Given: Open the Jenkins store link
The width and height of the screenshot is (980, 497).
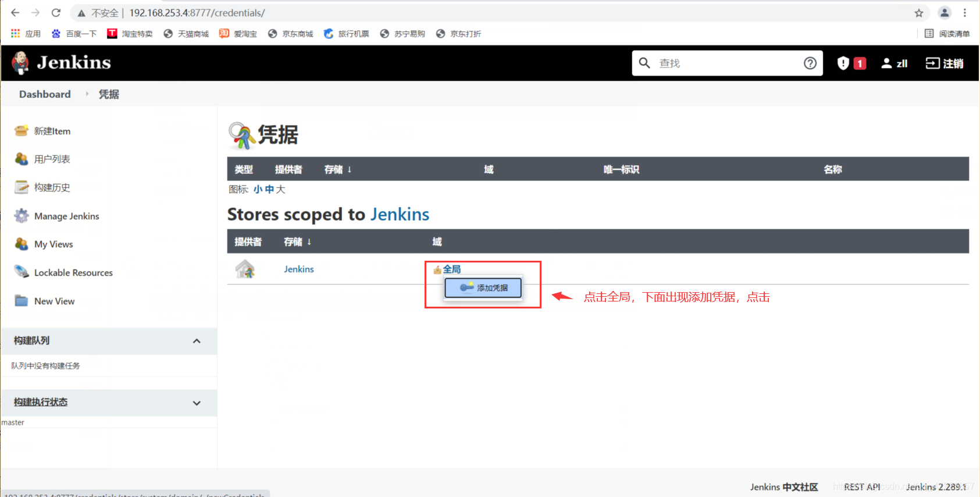Looking at the screenshot, I should tap(299, 269).
